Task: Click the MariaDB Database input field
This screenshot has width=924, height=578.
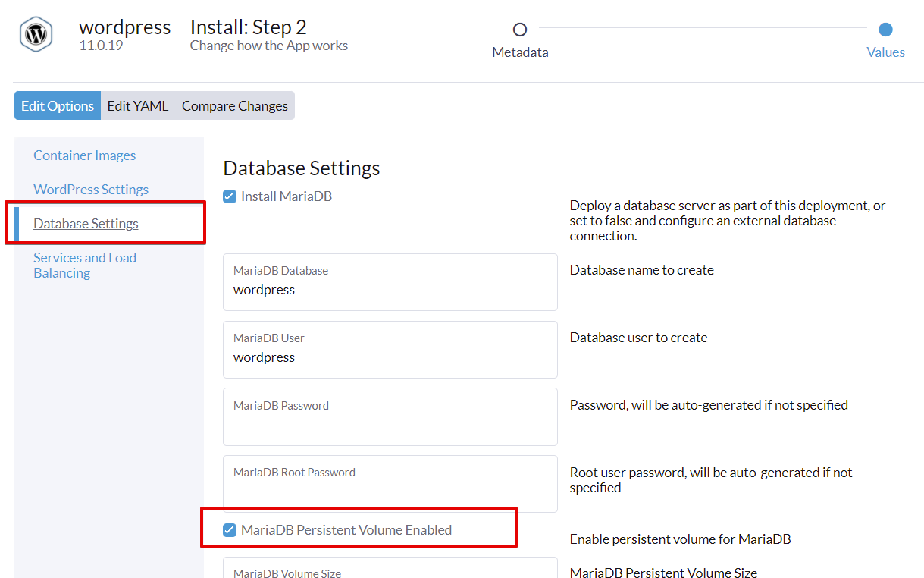Action: (390, 282)
